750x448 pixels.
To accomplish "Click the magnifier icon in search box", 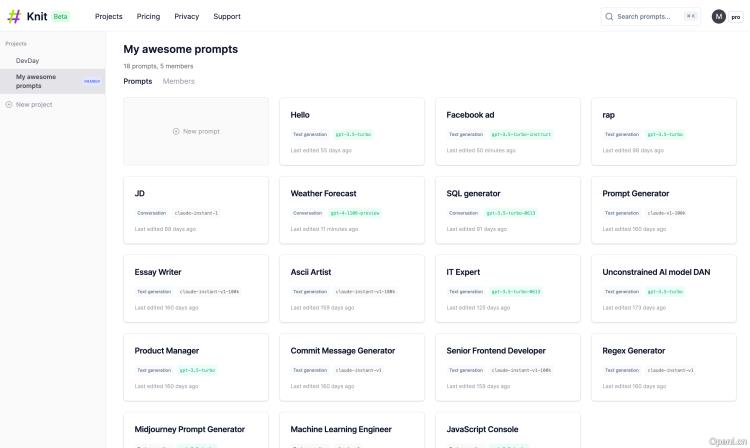I will pyautogui.click(x=610, y=16).
